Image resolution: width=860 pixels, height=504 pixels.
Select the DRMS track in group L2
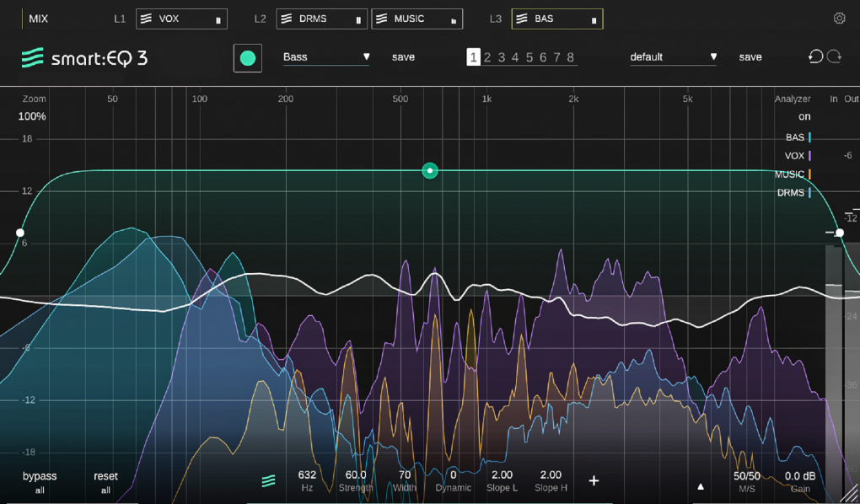pyautogui.click(x=322, y=19)
